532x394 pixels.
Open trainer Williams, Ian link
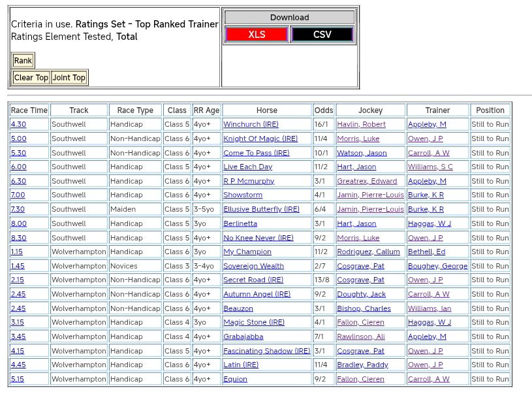[428, 308]
